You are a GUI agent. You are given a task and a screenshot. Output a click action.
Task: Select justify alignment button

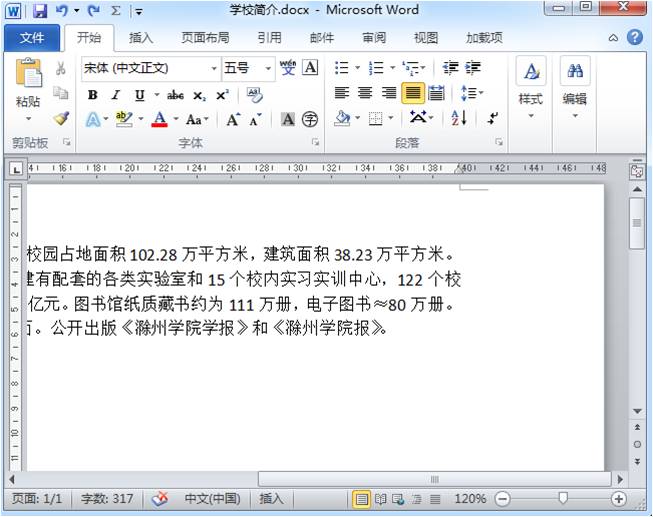coord(413,92)
